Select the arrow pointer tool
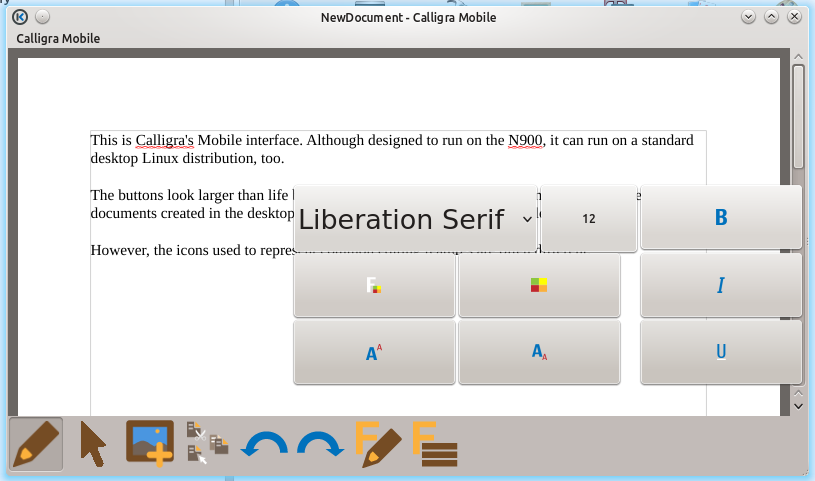The height and width of the screenshot is (481, 815). click(x=92, y=444)
